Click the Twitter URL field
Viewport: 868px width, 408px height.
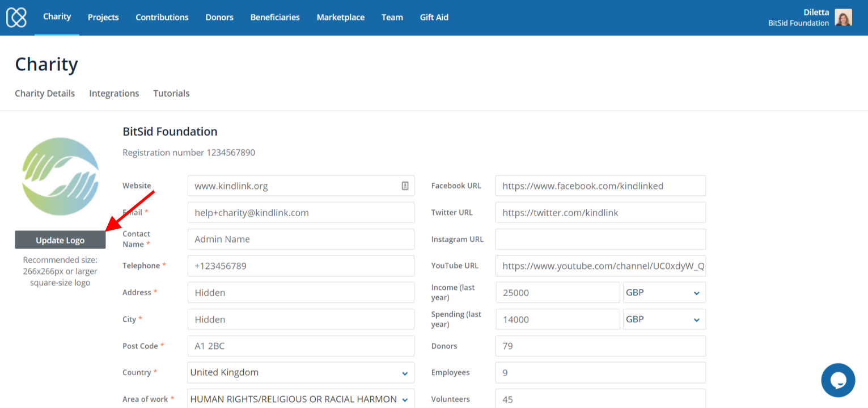click(x=600, y=213)
